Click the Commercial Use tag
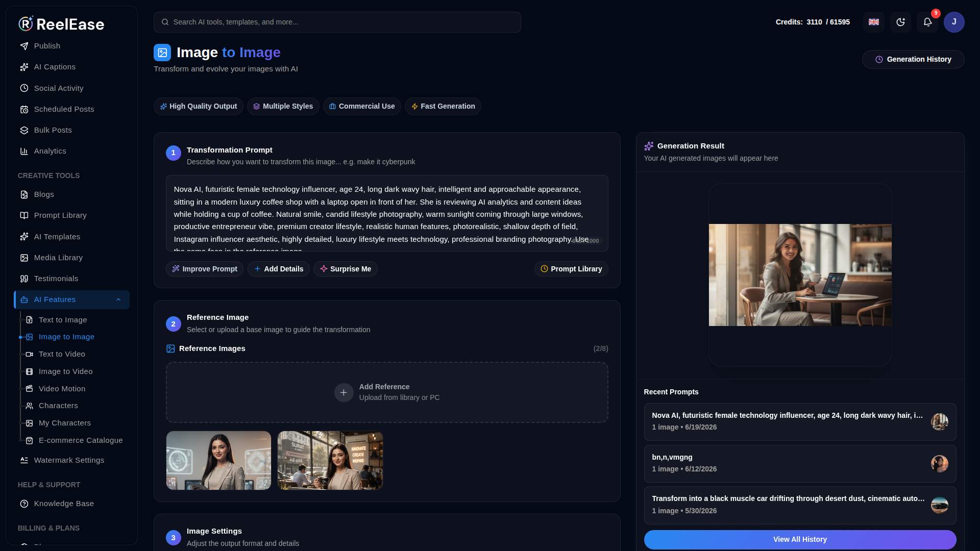 tap(362, 106)
